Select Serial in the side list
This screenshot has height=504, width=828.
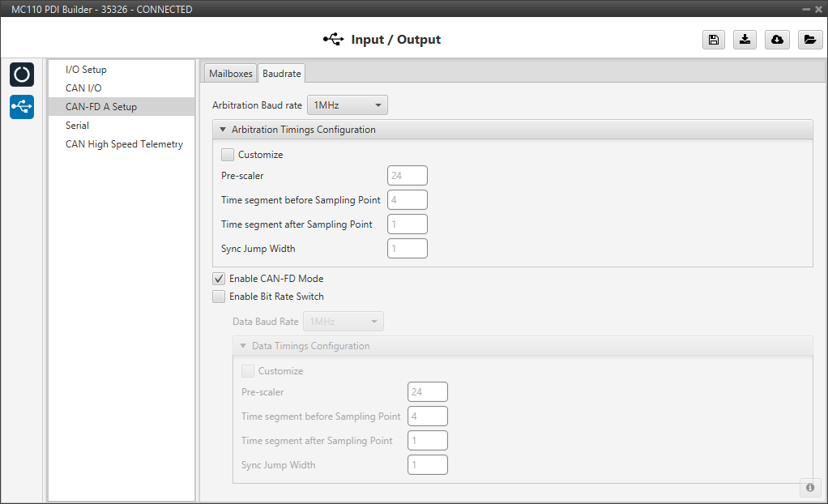[77, 126]
